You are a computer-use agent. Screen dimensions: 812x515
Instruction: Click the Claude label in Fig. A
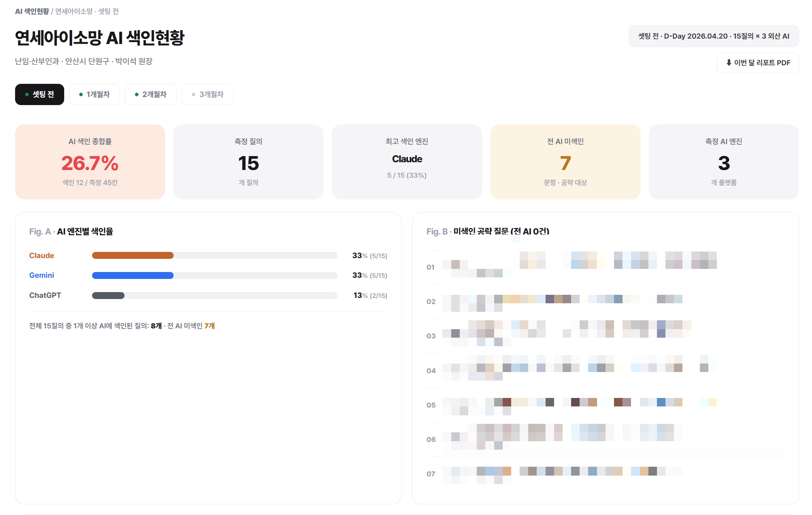(42, 255)
